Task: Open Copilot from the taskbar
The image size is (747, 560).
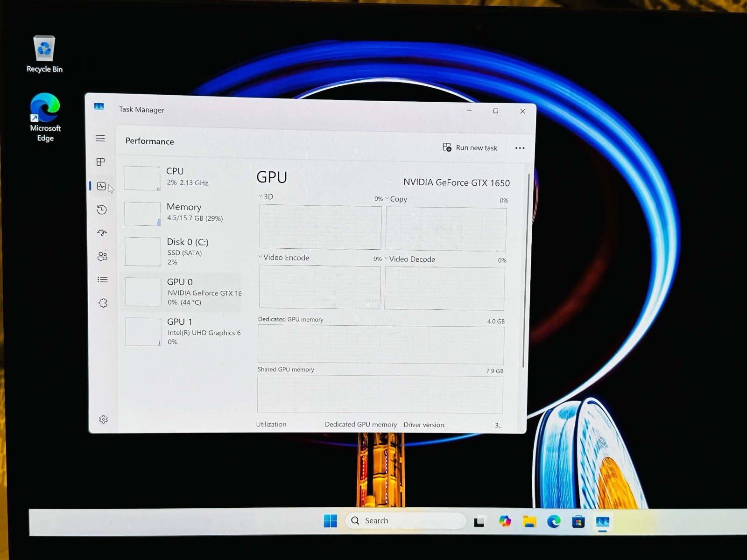Action: [x=505, y=521]
